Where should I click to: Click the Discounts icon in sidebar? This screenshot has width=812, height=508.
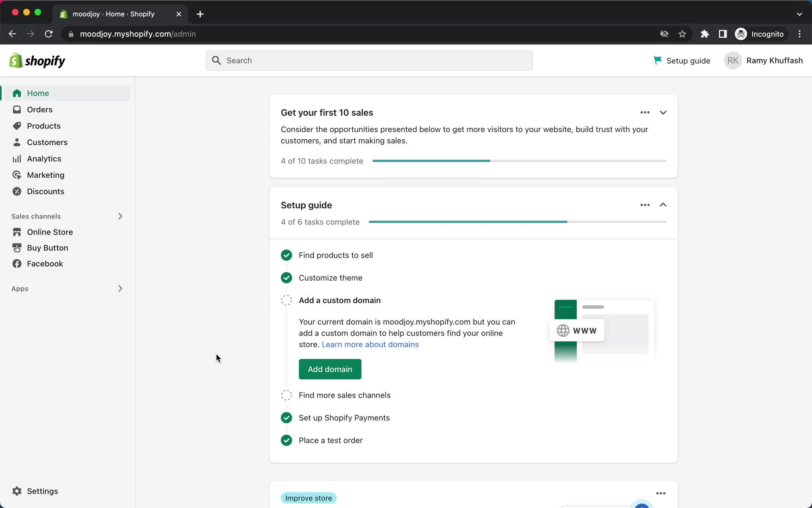[x=17, y=191]
